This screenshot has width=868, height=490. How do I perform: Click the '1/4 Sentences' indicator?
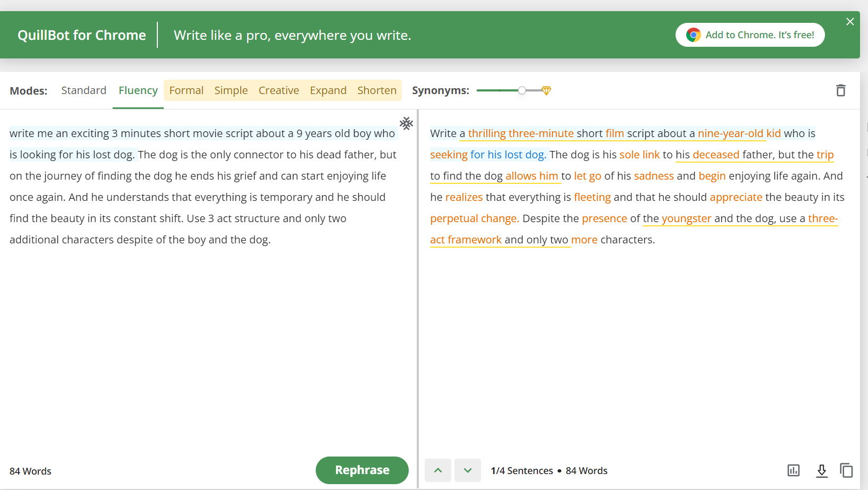pos(522,471)
